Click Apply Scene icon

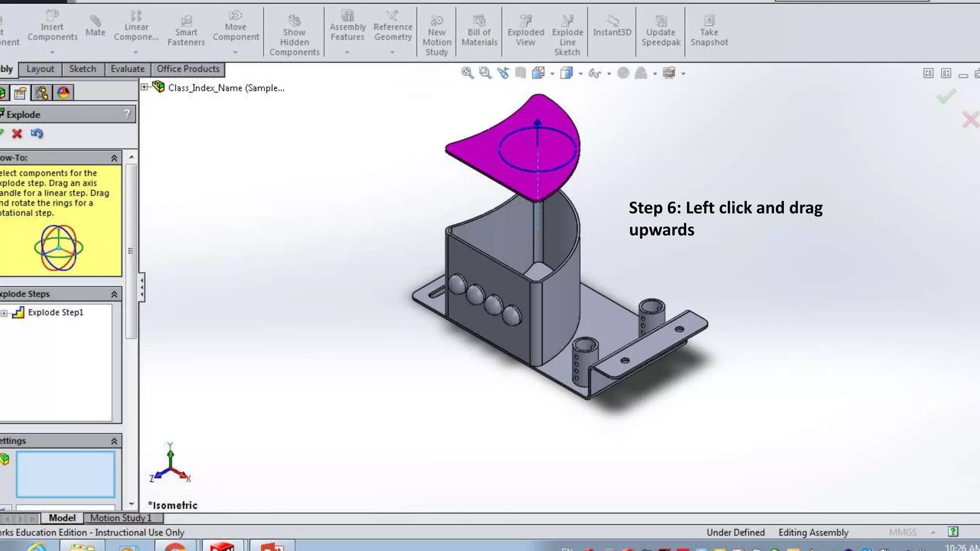click(641, 73)
